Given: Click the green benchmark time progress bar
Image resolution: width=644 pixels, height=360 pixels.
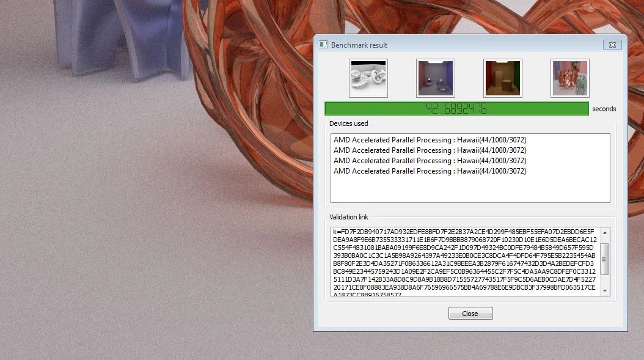Looking at the screenshot, I should click(x=456, y=109).
